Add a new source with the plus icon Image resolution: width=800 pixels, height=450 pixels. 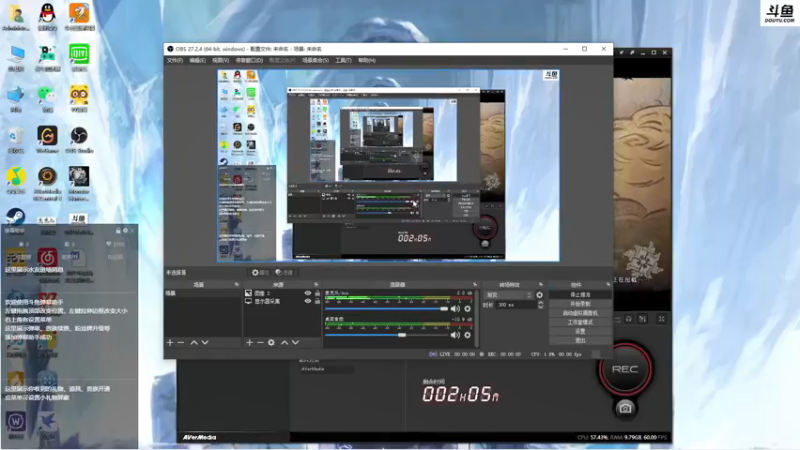(x=249, y=342)
